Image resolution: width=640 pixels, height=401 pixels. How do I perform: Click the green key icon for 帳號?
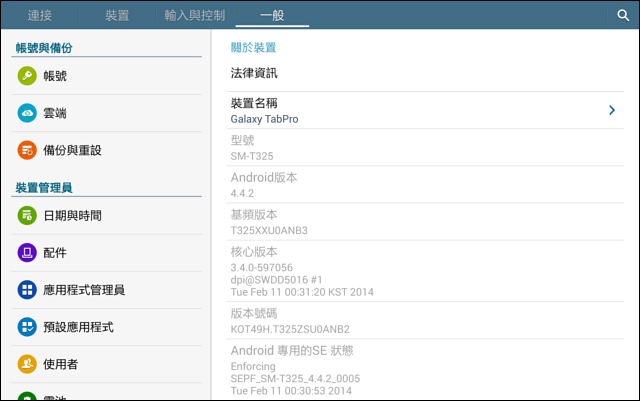(27, 76)
